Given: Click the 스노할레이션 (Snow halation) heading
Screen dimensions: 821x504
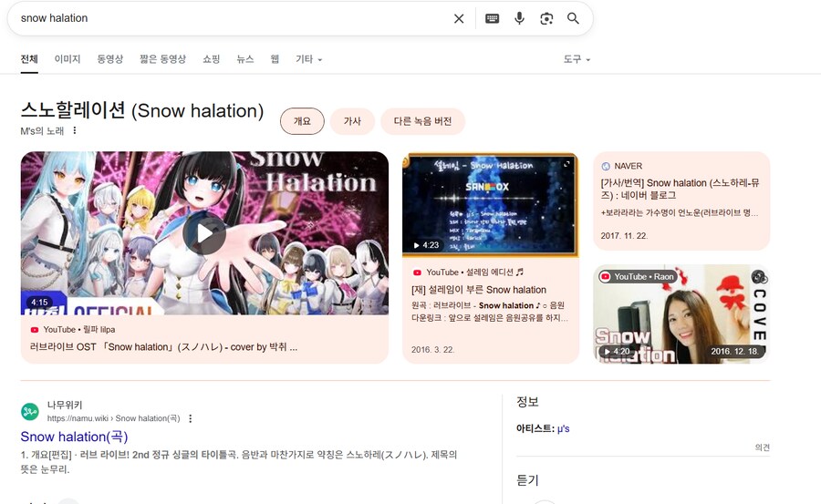Looking at the screenshot, I should 142,111.
